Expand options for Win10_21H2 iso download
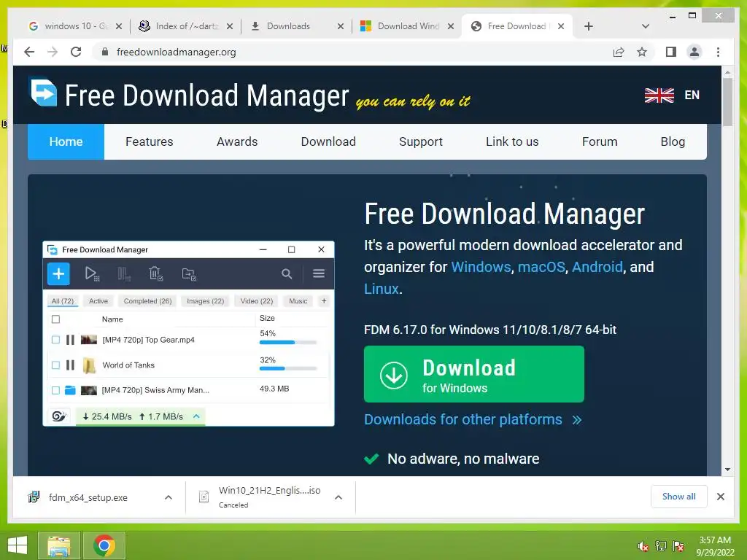Screen dimensions: 747x560 point(338,497)
